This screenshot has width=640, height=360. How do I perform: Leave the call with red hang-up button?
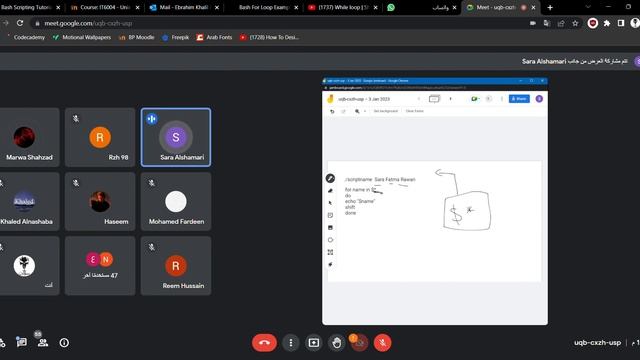pos(264,343)
